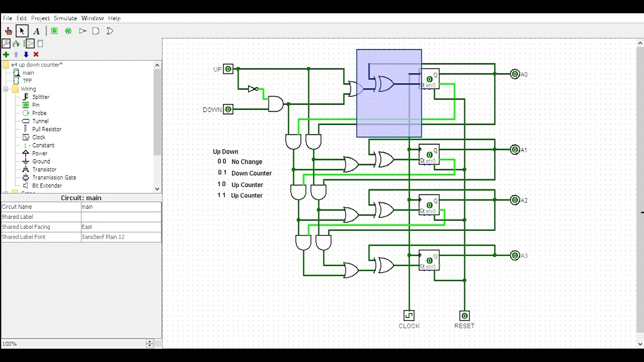644x362 pixels.
Task: Select the Text tool A icon
Action: (x=36, y=31)
